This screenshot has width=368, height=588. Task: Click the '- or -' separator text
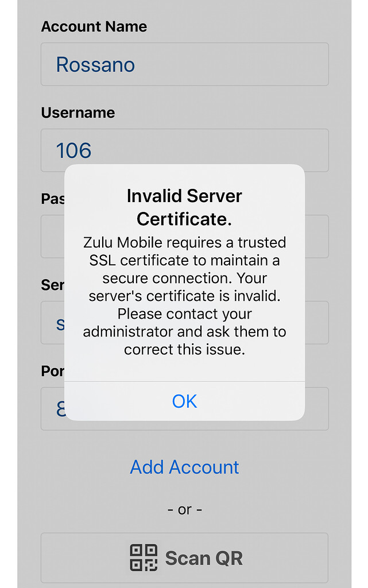point(185,510)
